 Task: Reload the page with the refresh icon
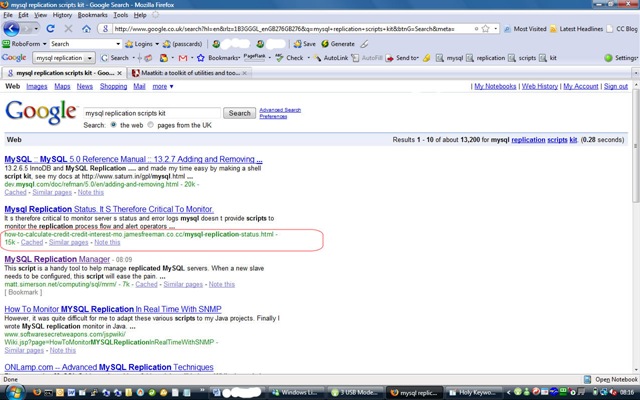[51, 29]
